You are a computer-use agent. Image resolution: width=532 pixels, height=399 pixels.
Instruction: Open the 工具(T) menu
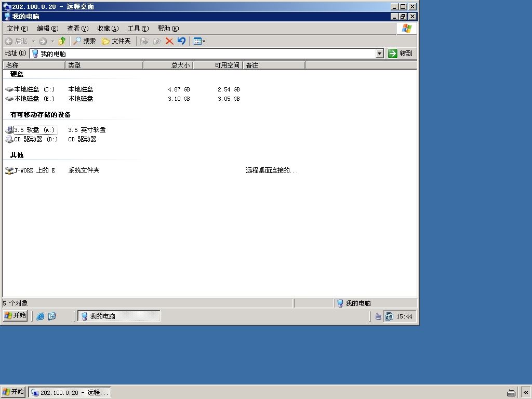pyautogui.click(x=138, y=29)
